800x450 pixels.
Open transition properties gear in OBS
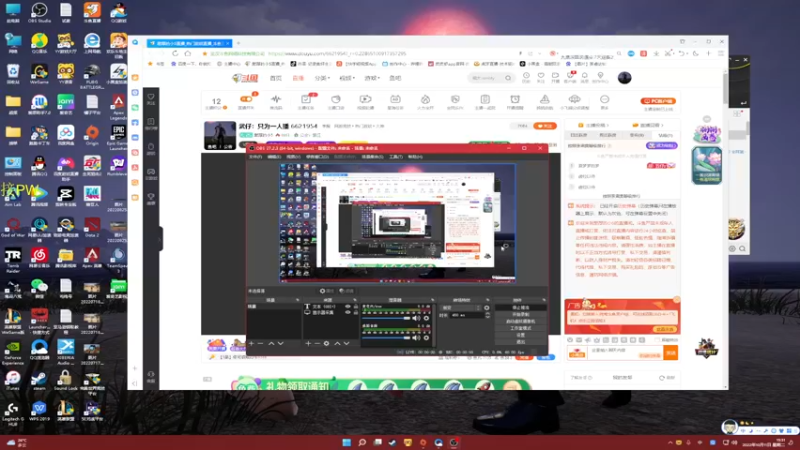coord(487,308)
